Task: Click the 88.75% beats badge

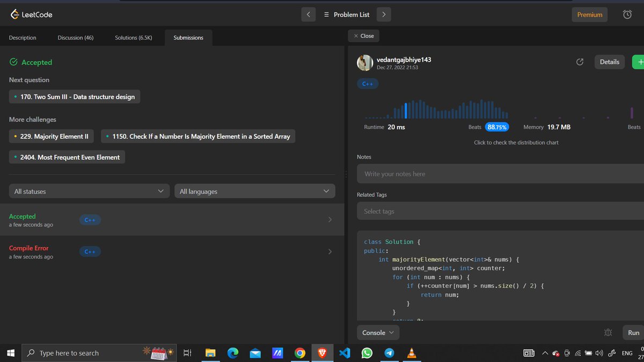Action: coord(497,127)
